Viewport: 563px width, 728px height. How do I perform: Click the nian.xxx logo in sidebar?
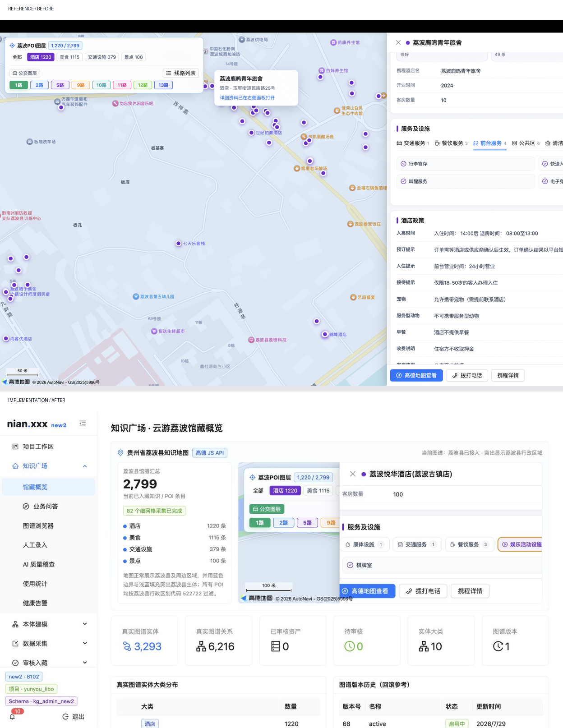[27, 424]
